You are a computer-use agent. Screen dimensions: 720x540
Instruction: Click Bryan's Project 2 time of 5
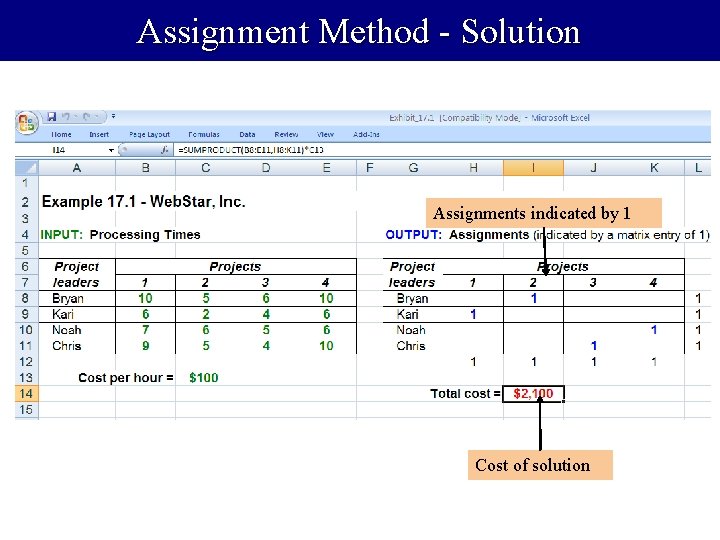point(206,298)
